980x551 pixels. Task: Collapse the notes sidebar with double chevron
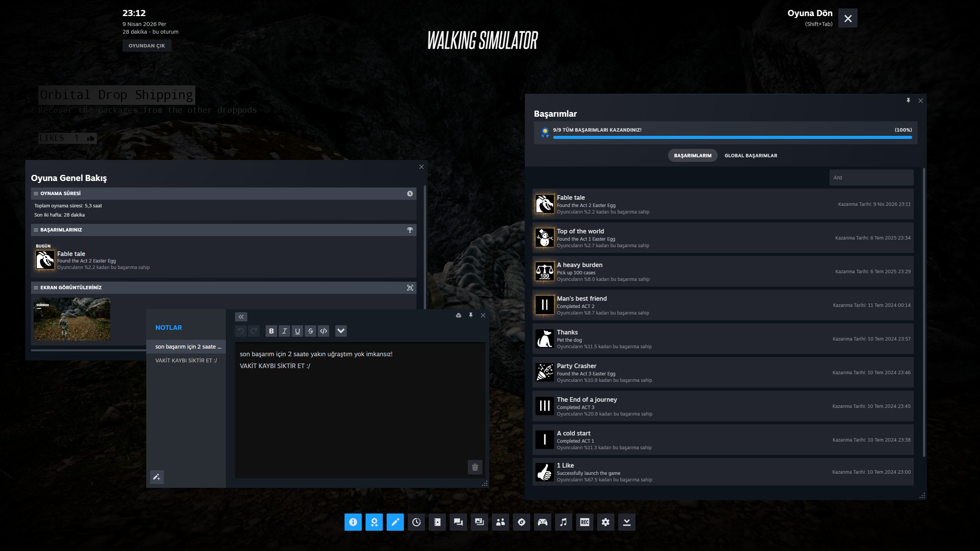[x=241, y=317]
